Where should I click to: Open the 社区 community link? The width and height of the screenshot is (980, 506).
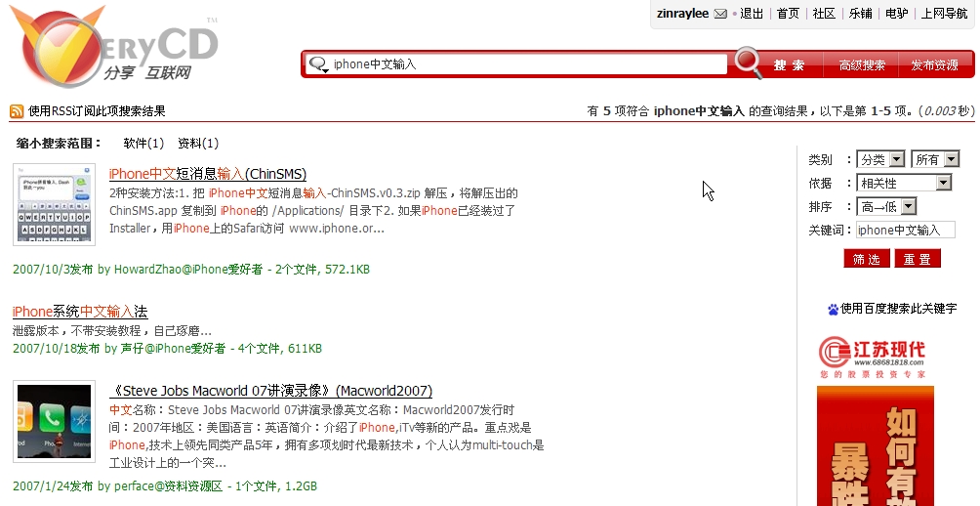[825, 14]
